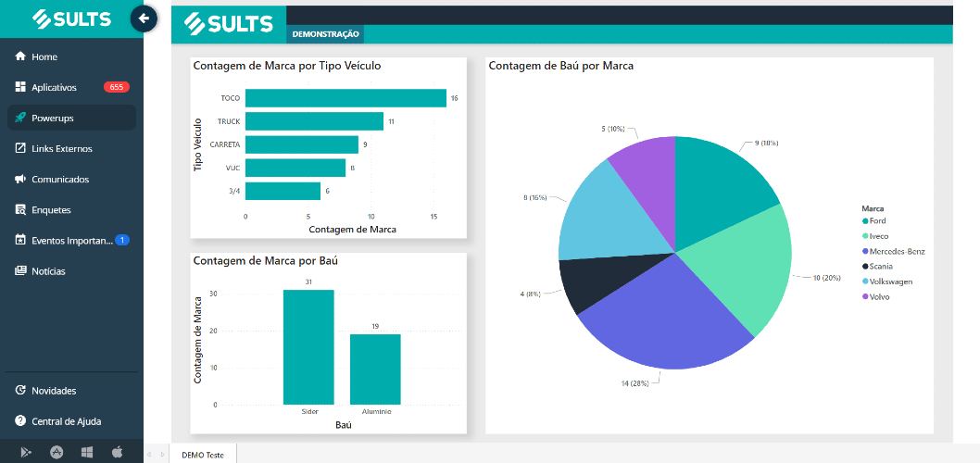The width and height of the screenshot is (980, 463).
Task: Click Ford legend color dot
Action: coord(865,221)
